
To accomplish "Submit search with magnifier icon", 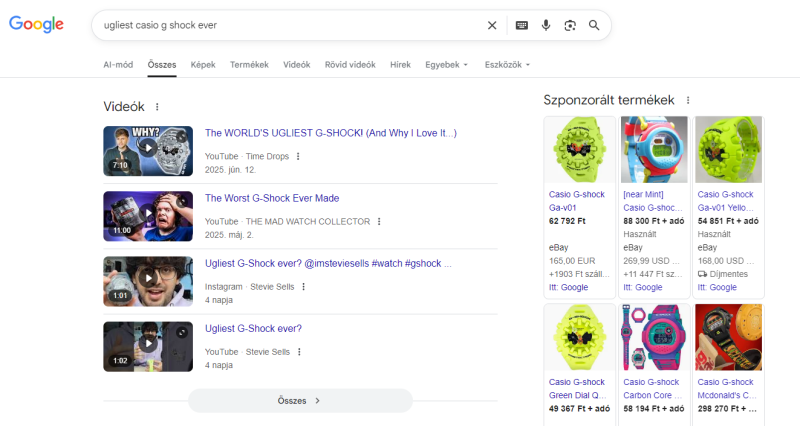I will 594,25.
